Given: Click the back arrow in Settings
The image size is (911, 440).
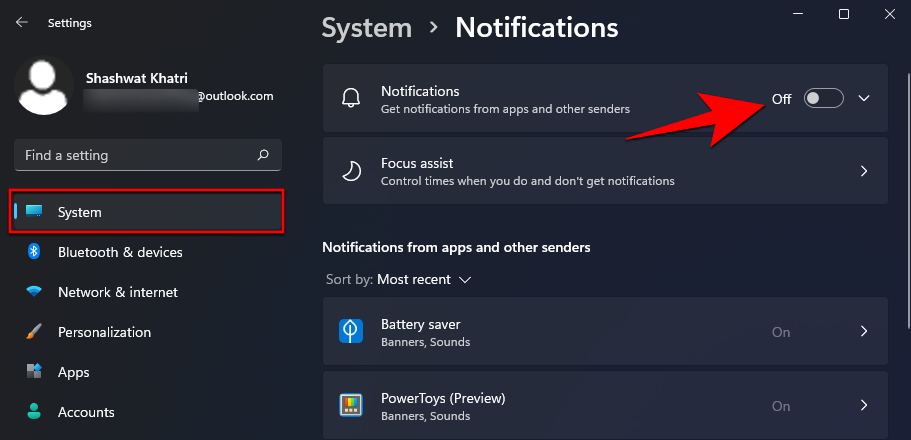Looking at the screenshot, I should click(22, 22).
